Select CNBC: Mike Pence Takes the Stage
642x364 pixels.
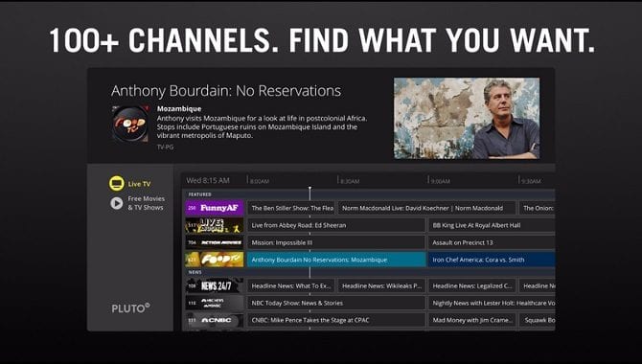[x=336, y=320]
